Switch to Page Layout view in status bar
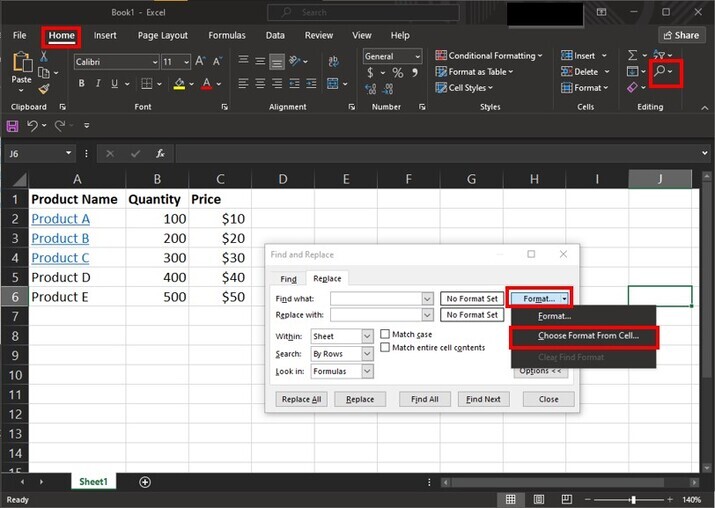The image size is (715, 508). (540, 499)
